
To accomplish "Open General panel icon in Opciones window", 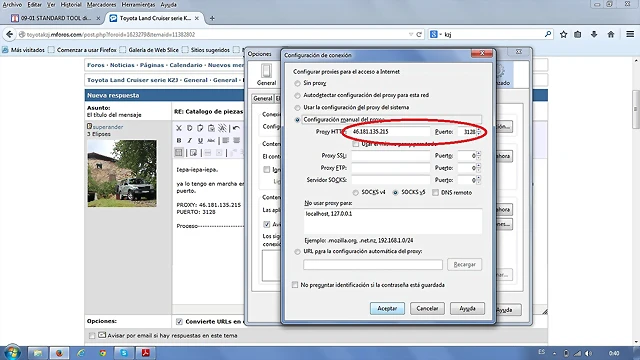I will click(x=267, y=75).
